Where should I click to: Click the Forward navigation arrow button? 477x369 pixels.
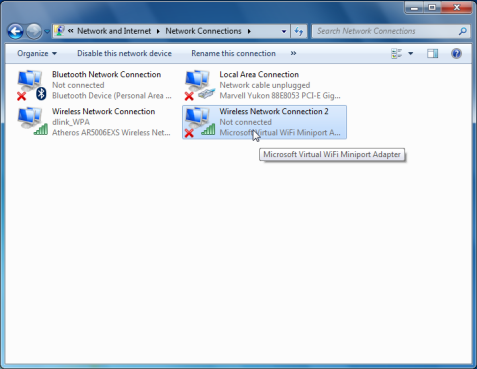click(34, 31)
